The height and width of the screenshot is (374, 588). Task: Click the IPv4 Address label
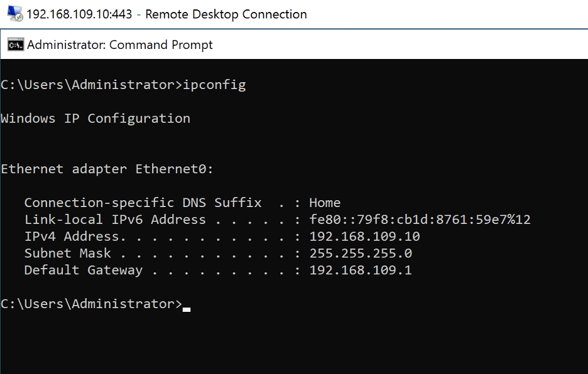coord(72,237)
